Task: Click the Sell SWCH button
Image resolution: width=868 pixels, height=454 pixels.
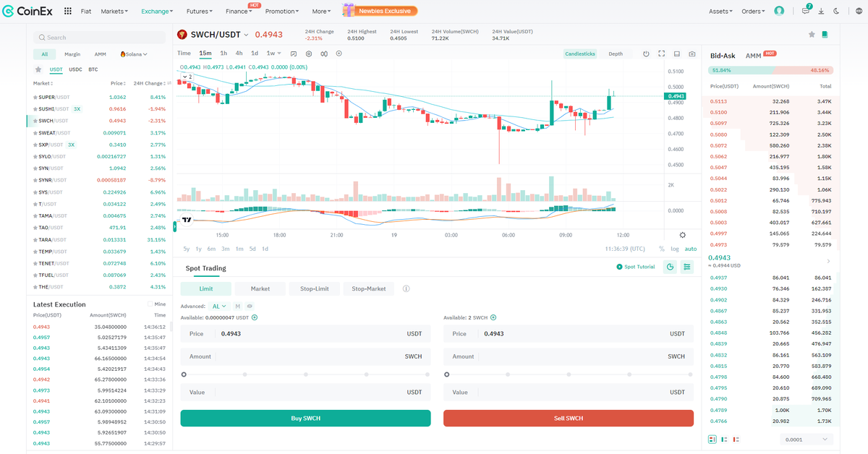Action: click(x=569, y=419)
